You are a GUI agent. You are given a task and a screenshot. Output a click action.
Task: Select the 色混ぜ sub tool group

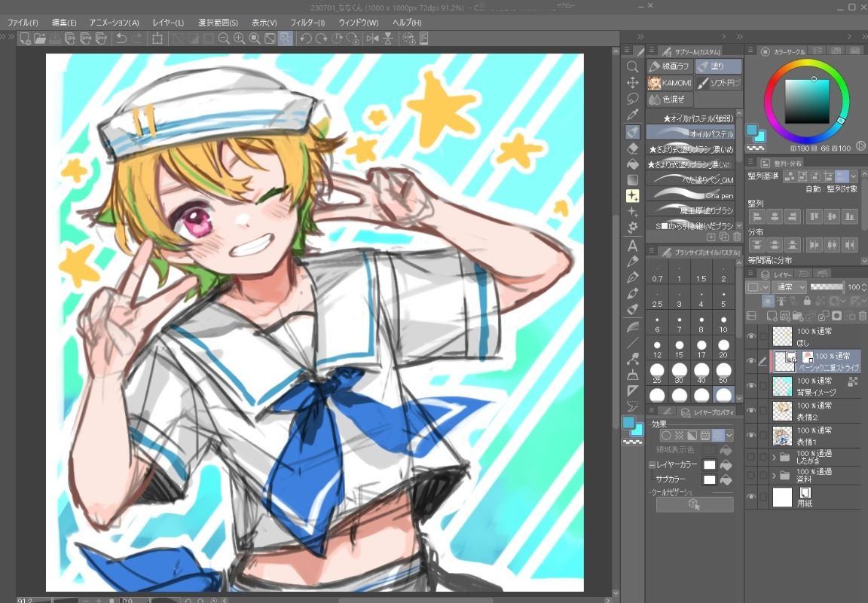[x=670, y=99]
